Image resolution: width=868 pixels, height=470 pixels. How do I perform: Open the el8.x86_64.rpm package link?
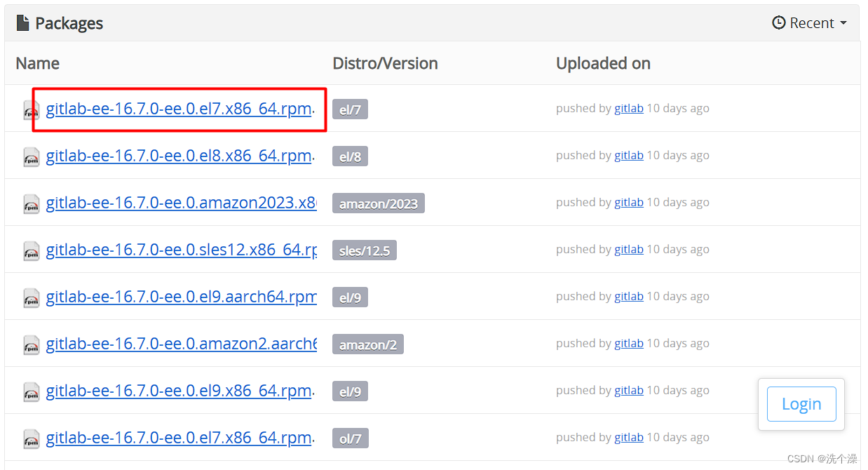[177, 156]
